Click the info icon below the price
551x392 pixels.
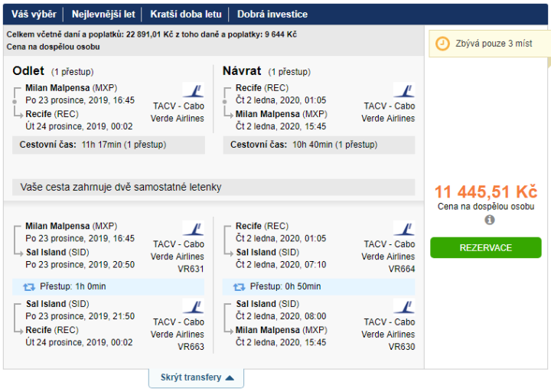click(490, 220)
